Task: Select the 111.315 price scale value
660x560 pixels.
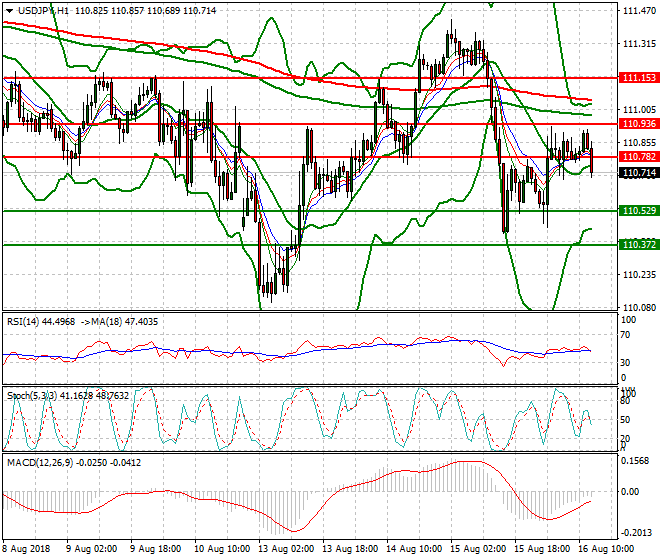Action: (639, 44)
